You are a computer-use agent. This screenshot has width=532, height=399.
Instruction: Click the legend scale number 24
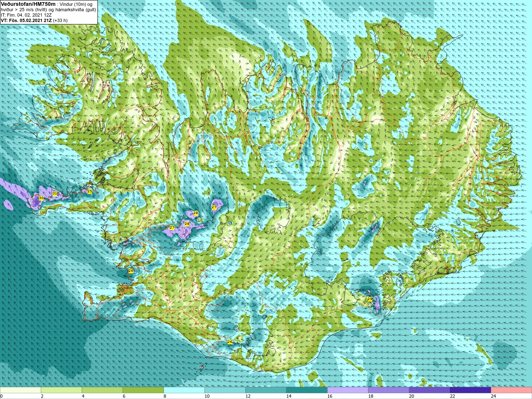[x=493, y=397]
